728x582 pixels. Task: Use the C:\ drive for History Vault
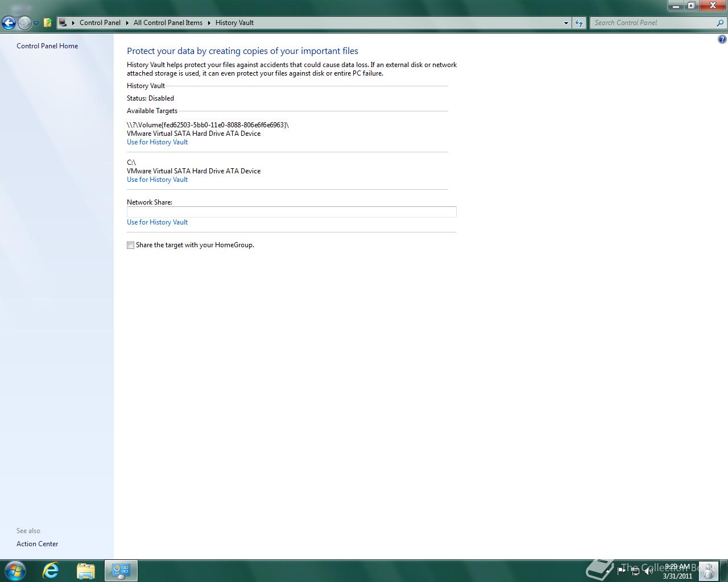click(x=157, y=180)
